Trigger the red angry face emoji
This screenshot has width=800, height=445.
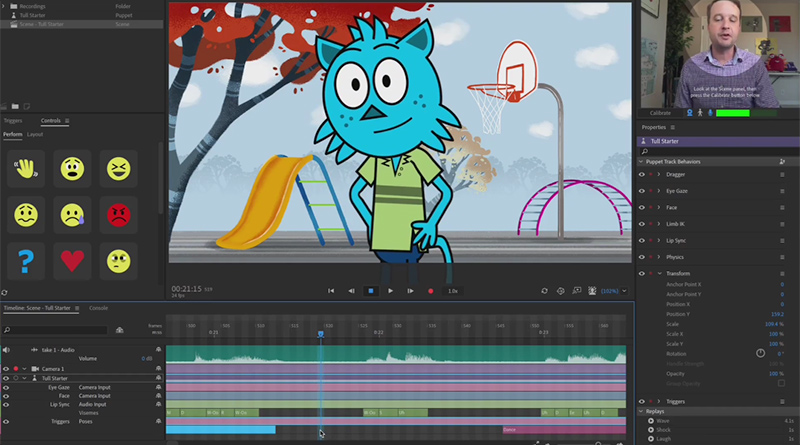(119, 214)
